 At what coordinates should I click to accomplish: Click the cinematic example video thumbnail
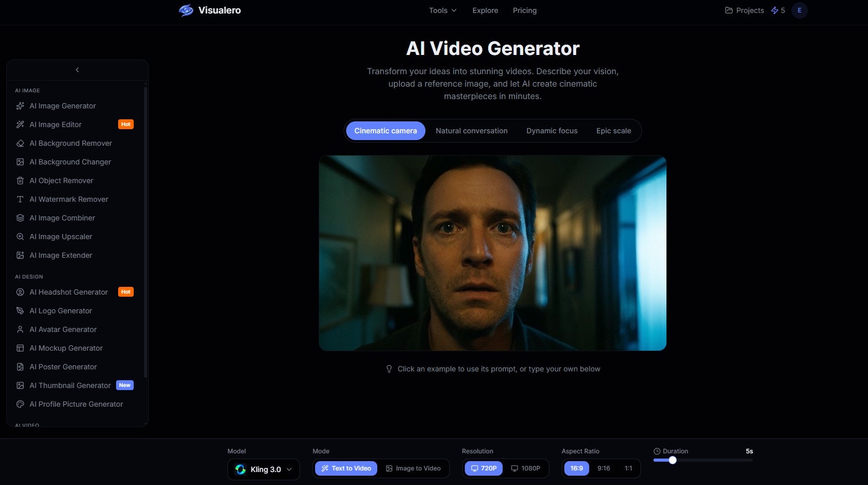[492, 253]
